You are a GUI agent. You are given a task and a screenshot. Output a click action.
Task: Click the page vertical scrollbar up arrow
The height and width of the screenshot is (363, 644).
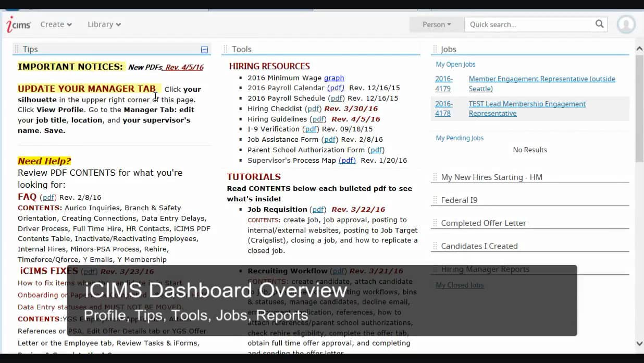pos(639,50)
